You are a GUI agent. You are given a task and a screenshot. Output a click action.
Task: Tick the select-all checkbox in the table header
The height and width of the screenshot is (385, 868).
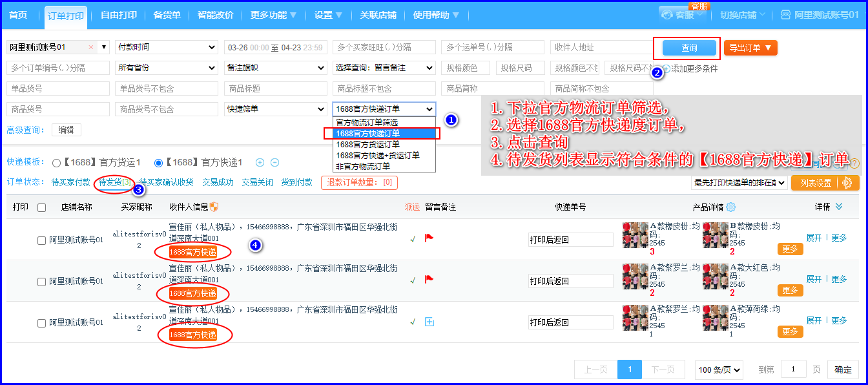tap(42, 207)
